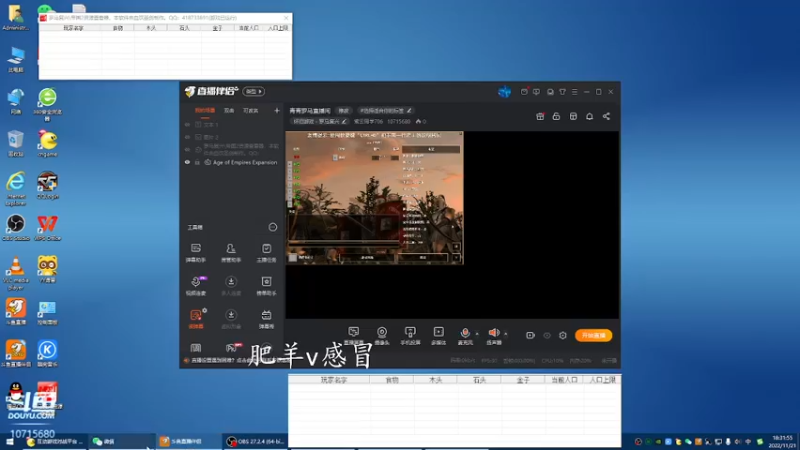Toggle visibility of the 文本 1 source
The image size is (800, 450).
click(x=187, y=124)
